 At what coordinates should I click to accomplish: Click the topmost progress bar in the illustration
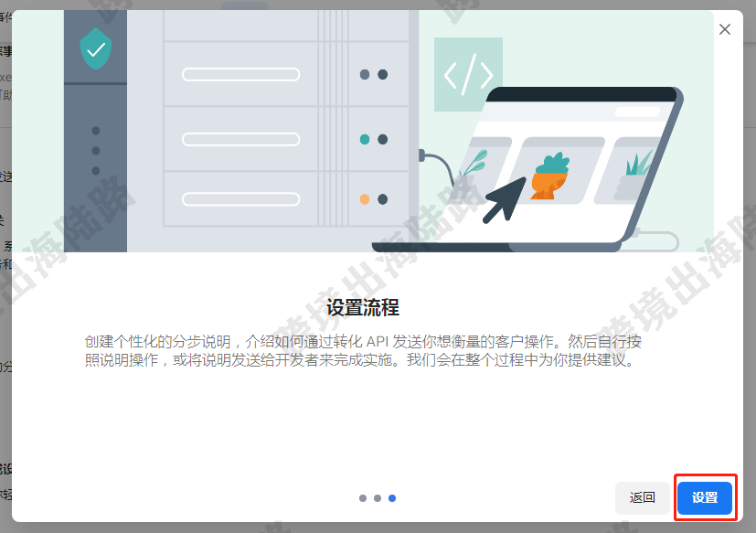point(240,74)
